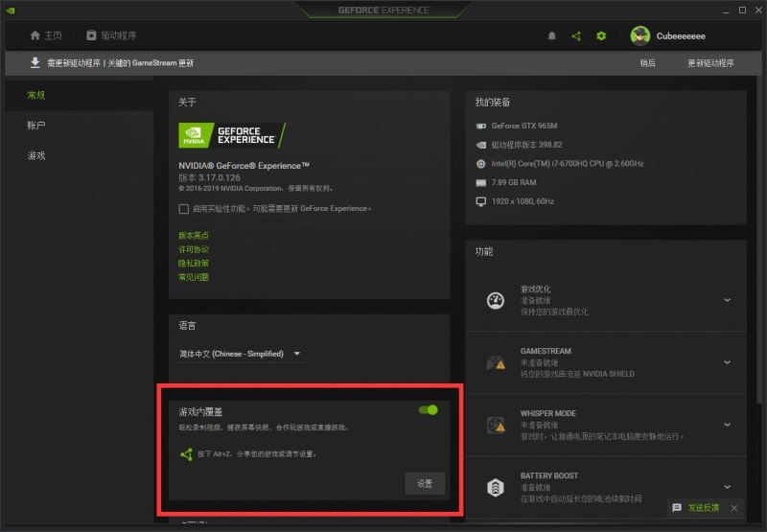Screen dimensions: 767x532
Task: Click the NVIDIA logo in title bar
Action: click(11, 11)
